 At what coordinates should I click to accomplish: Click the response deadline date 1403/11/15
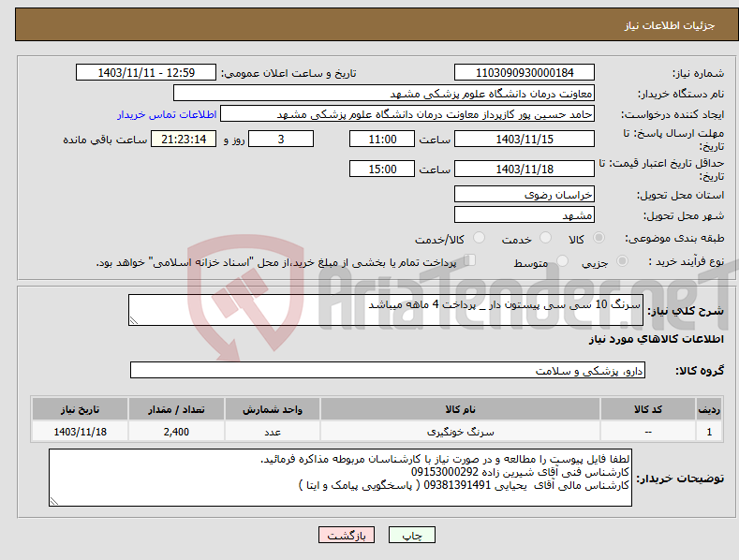(x=525, y=139)
